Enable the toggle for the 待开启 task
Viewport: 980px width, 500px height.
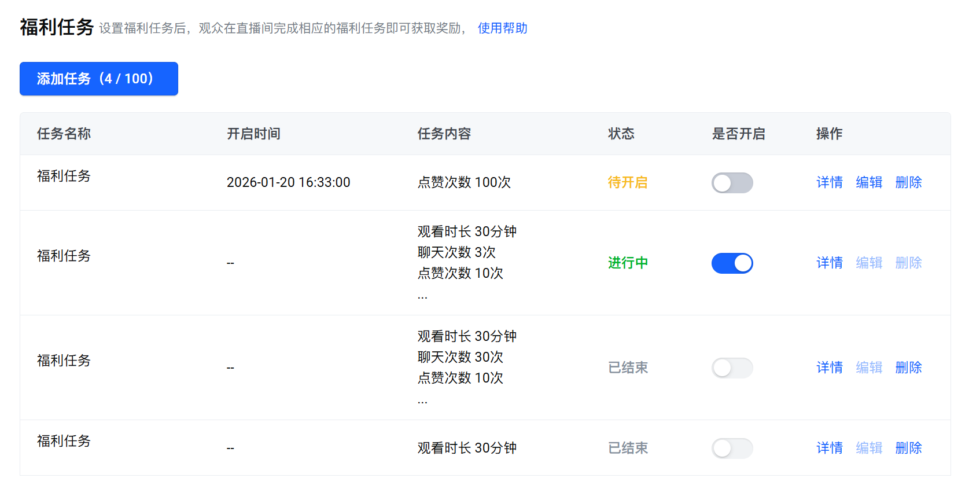click(x=732, y=183)
